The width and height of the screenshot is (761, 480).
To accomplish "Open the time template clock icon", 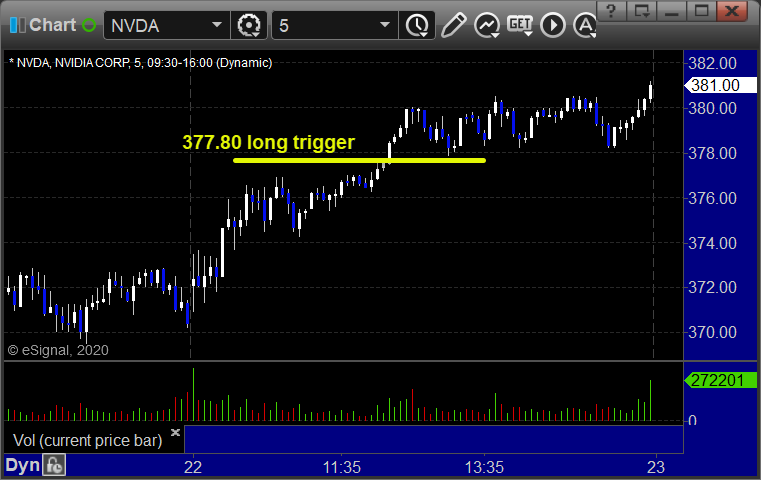I will point(417,25).
